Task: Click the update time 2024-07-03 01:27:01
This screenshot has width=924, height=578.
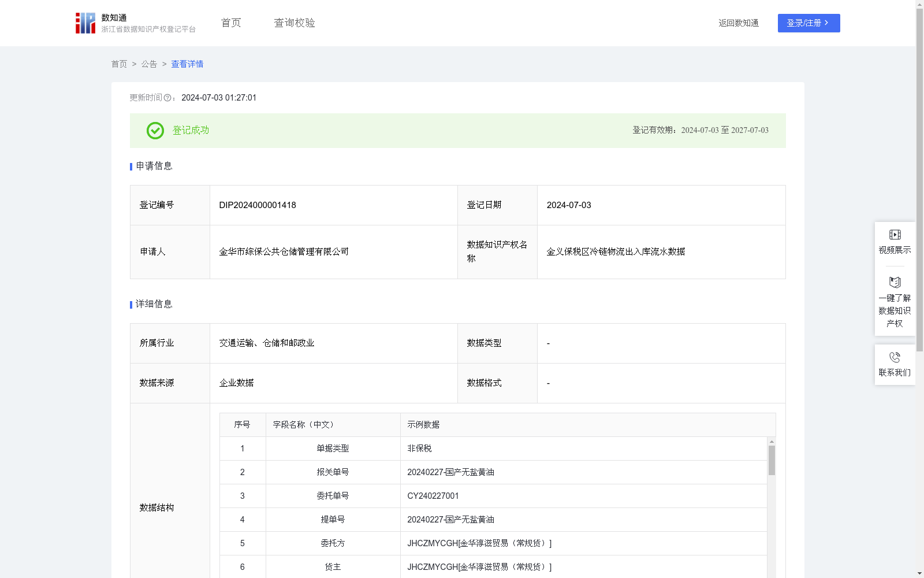Action: tap(219, 98)
